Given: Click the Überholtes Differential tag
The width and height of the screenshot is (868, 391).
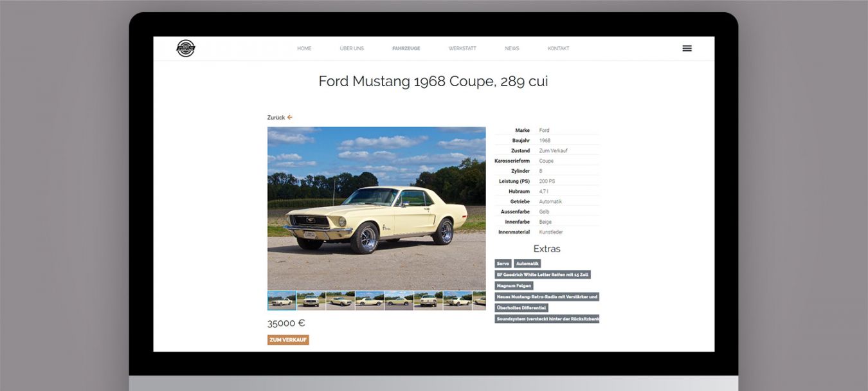Looking at the screenshot, I should 521,307.
